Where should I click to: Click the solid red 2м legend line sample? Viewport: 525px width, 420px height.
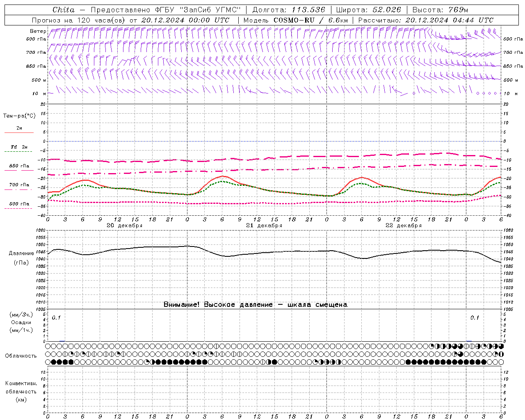(19, 133)
